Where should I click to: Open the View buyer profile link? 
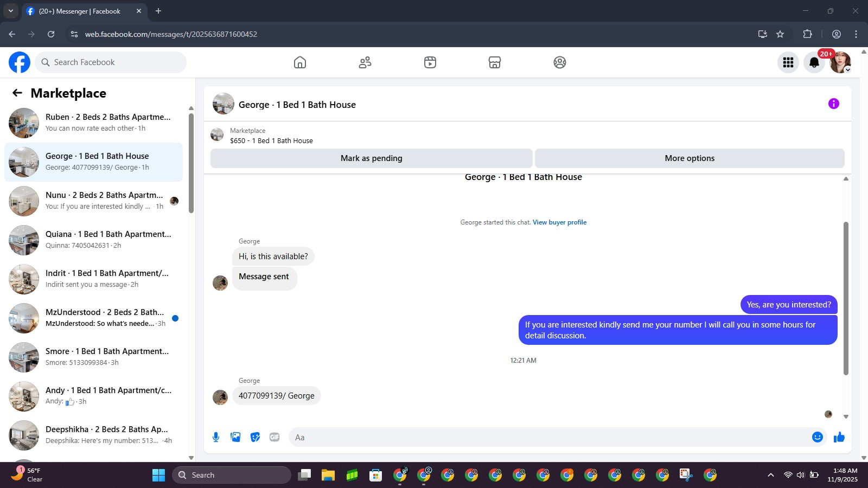[559, 222]
